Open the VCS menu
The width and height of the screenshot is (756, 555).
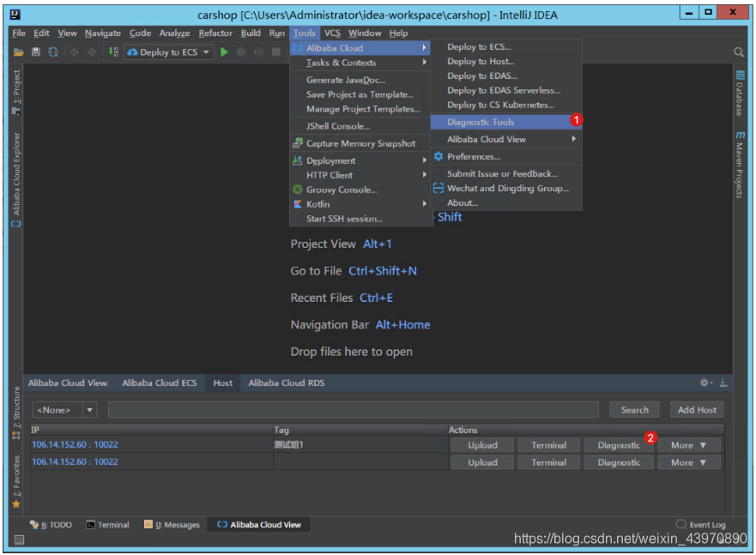(332, 33)
